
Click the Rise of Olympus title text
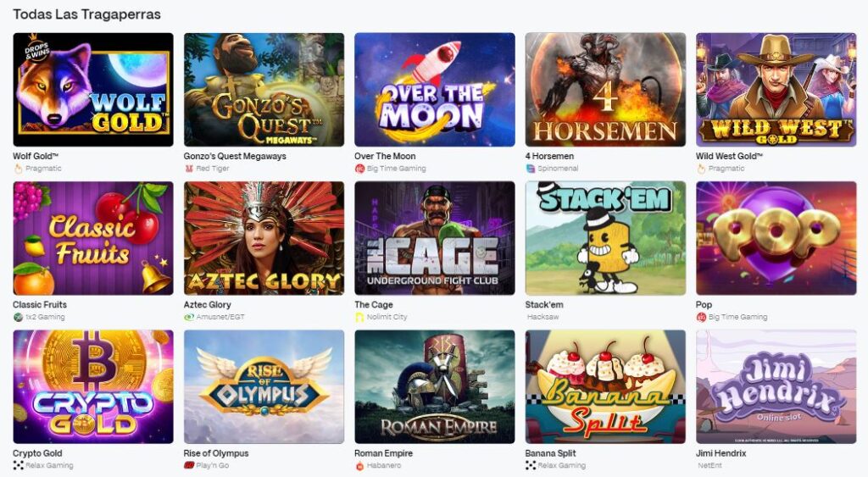(216, 453)
